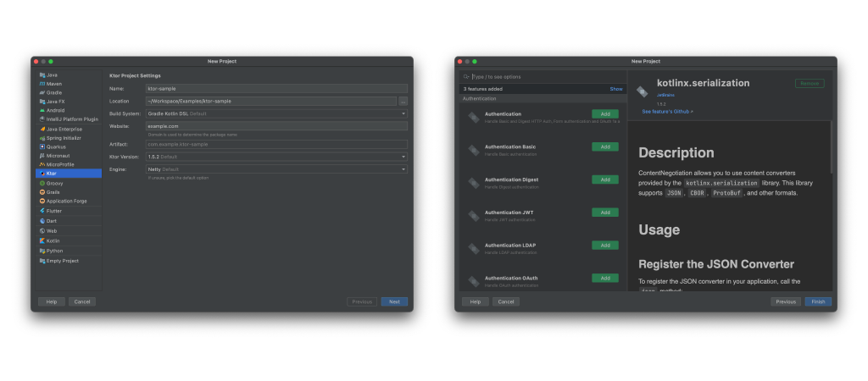Select MicroProfile icon
This screenshot has width=868, height=381.
pos(42,165)
